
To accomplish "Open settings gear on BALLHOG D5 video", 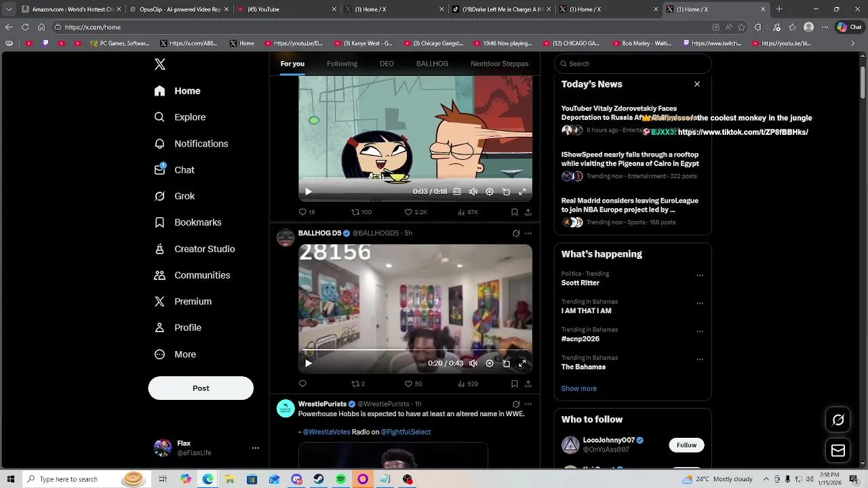I will pos(490,363).
